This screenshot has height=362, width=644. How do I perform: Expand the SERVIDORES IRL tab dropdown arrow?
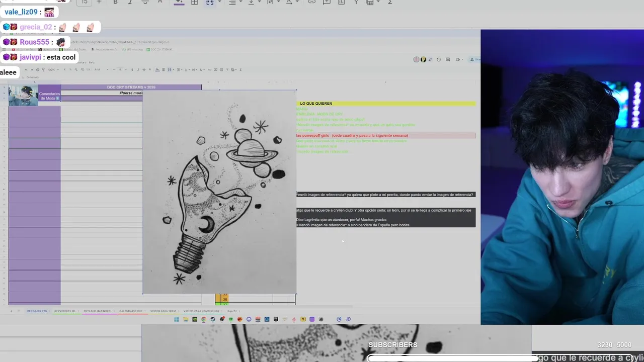78,311
